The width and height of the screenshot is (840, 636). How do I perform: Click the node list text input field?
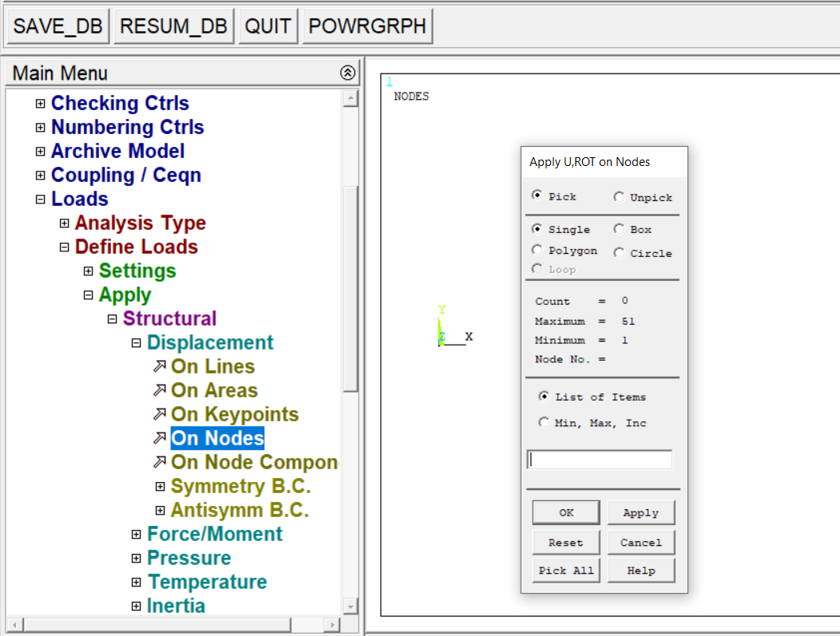pos(600,460)
